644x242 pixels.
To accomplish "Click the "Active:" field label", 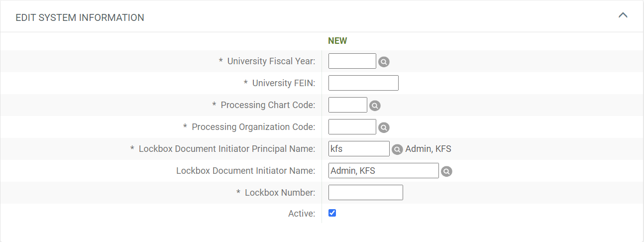I will point(302,214).
